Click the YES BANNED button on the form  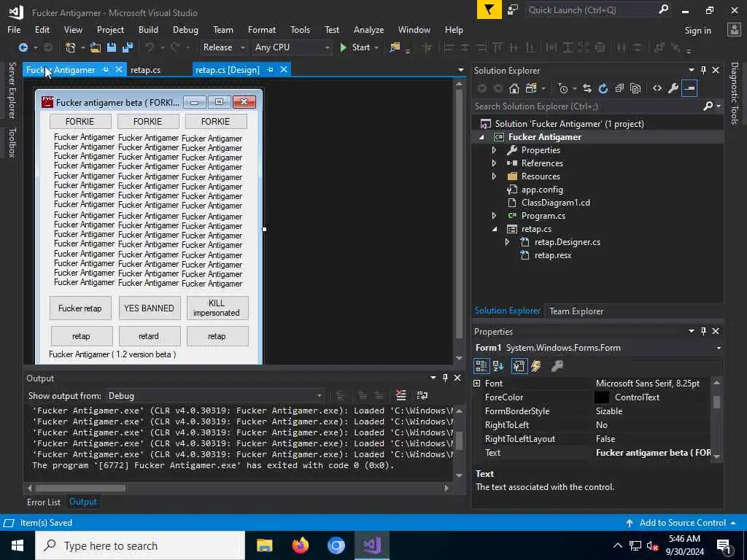(x=149, y=308)
